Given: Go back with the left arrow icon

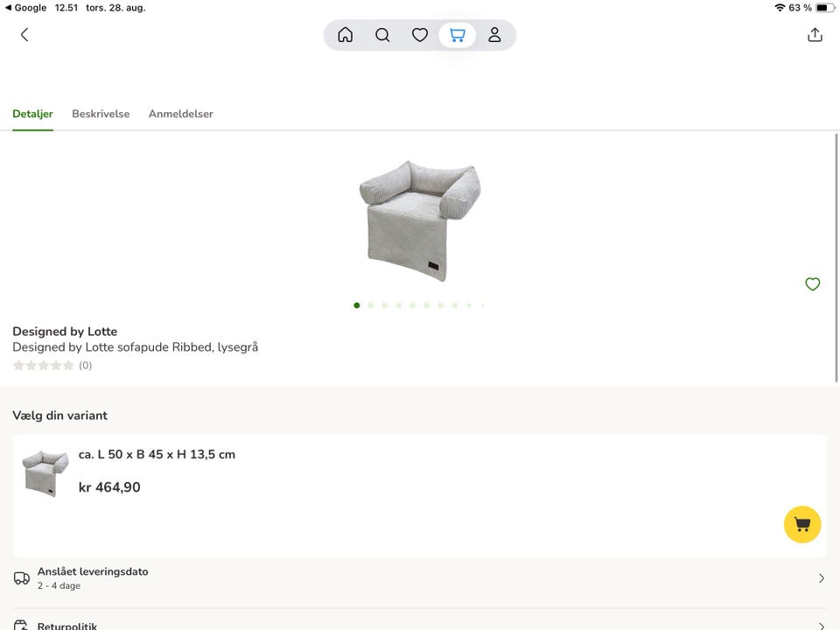Looking at the screenshot, I should coord(24,35).
